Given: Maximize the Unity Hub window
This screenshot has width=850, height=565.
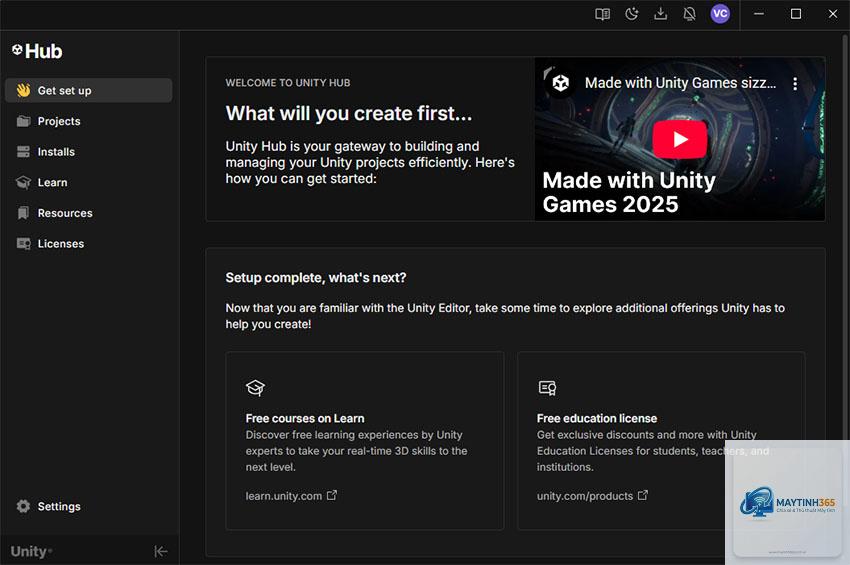Looking at the screenshot, I should point(796,14).
